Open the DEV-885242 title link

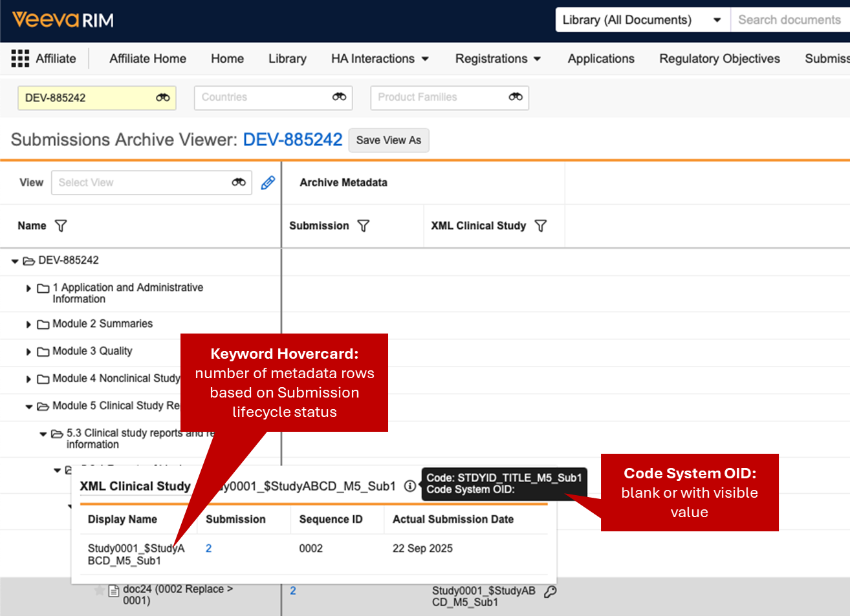point(292,140)
